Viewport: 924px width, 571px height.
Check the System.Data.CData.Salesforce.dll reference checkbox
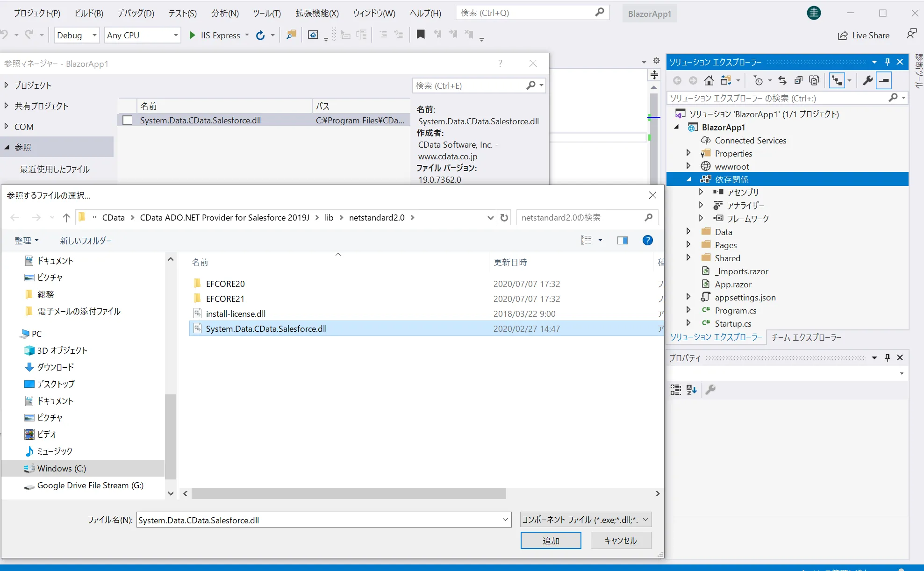[127, 120]
